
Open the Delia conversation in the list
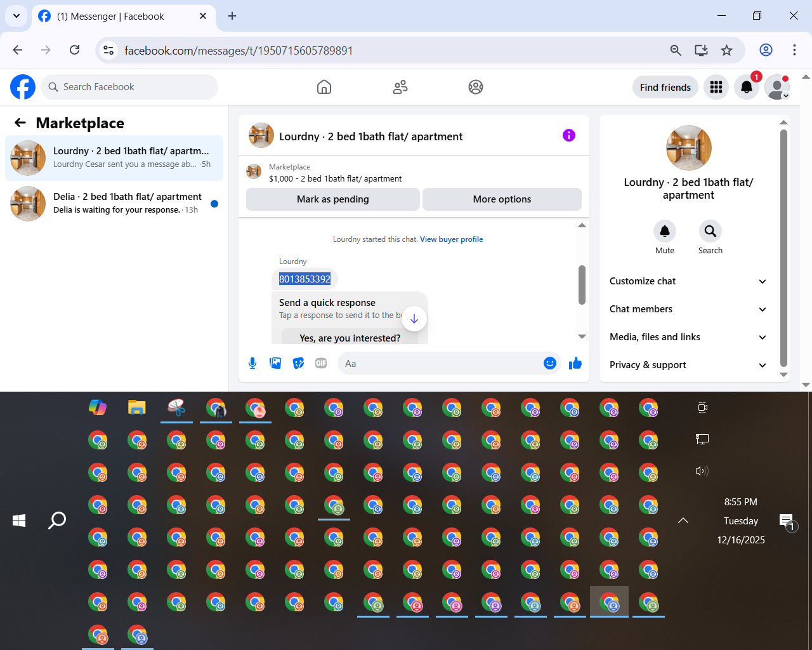point(114,204)
